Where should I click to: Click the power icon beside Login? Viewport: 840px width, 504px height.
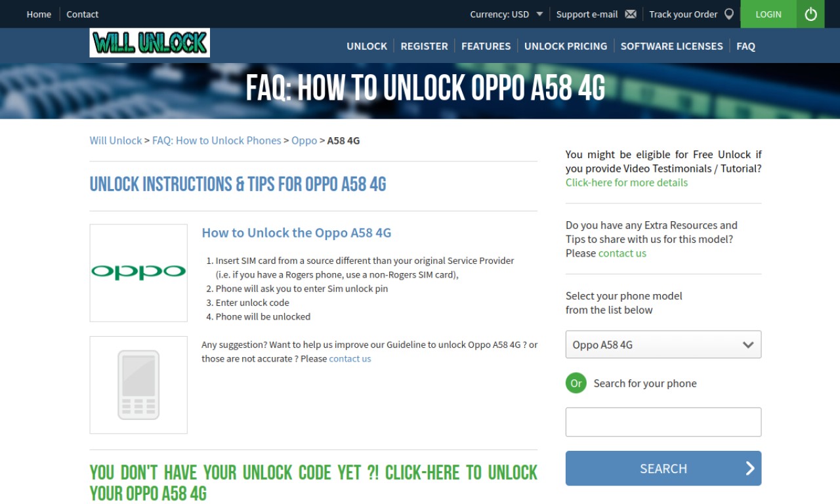click(811, 14)
